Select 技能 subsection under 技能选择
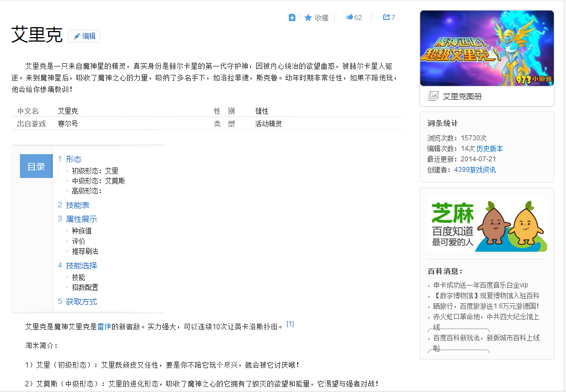This screenshot has width=566, height=392. [78, 277]
